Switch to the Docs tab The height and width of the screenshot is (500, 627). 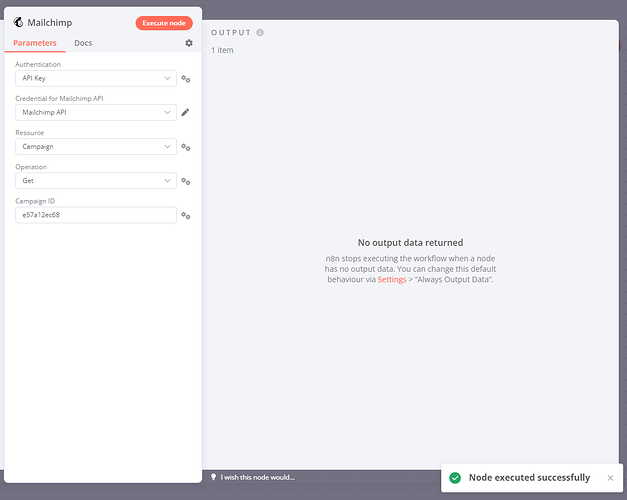pos(83,43)
